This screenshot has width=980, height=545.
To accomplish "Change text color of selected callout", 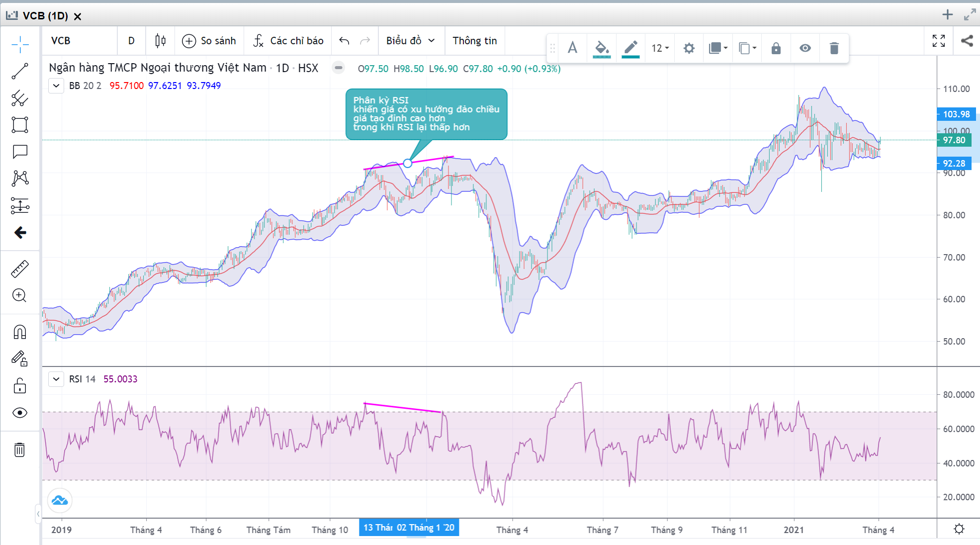I will point(573,48).
